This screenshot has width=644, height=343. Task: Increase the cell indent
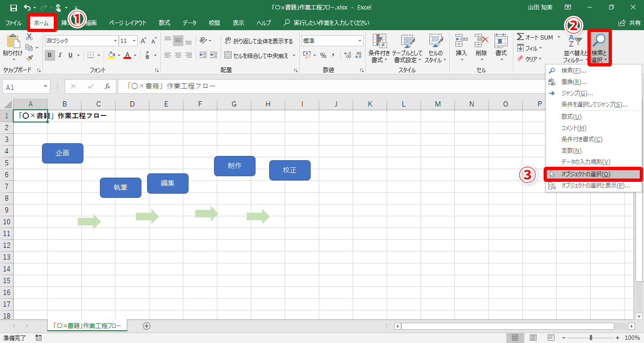[x=213, y=55]
